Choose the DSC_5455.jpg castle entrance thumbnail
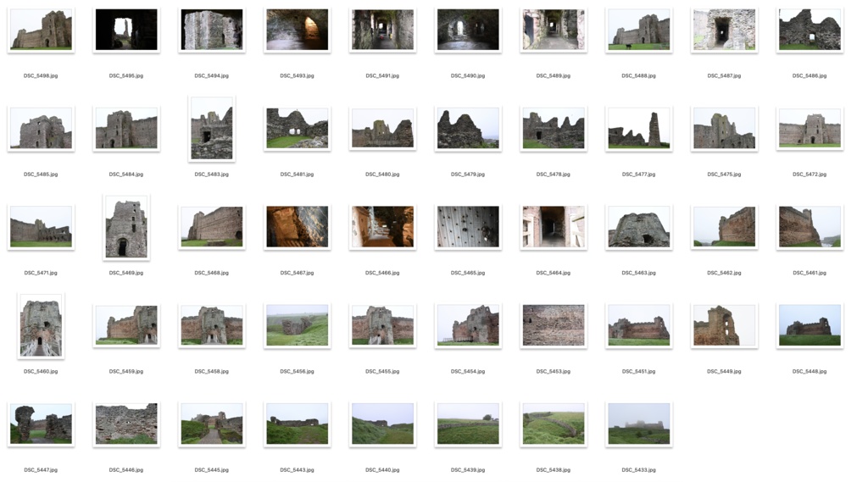The width and height of the screenshot is (868, 482). [382, 325]
